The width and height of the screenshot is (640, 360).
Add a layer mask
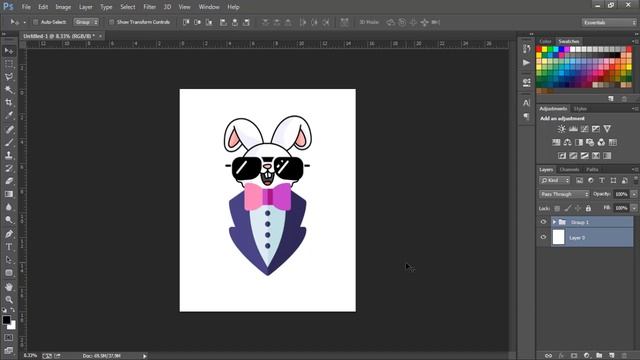point(574,356)
